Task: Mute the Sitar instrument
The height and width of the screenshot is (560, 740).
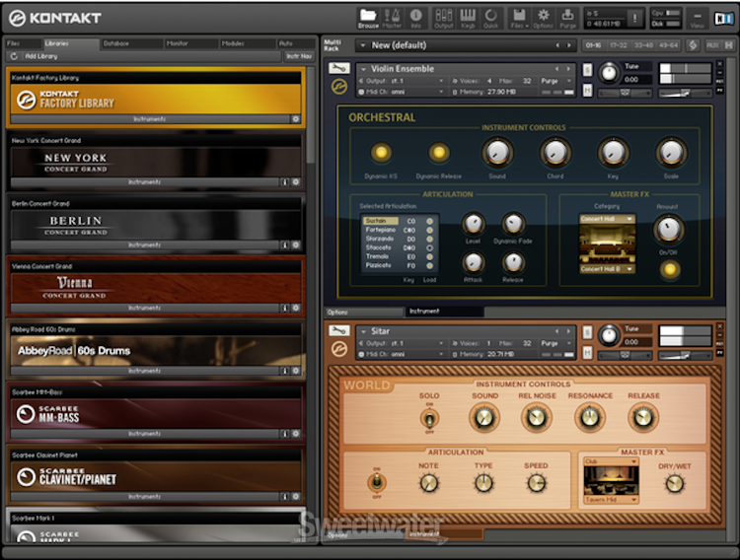Action: click(587, 352)
